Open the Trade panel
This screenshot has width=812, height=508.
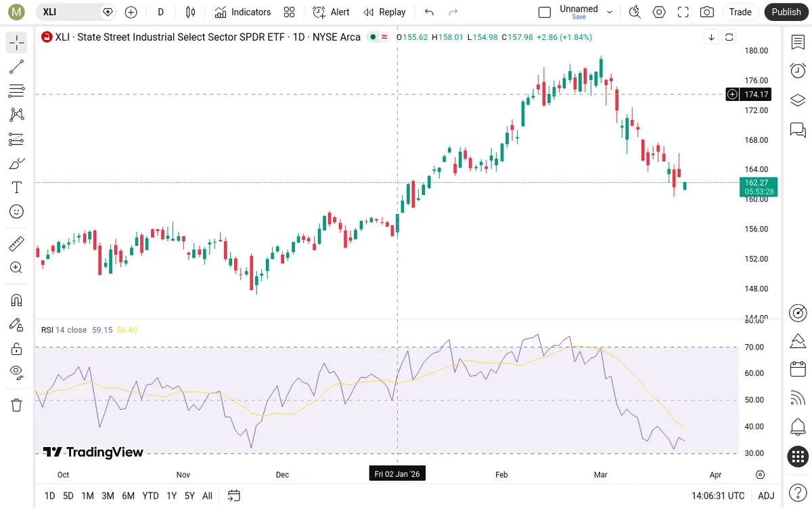(740, 12)
